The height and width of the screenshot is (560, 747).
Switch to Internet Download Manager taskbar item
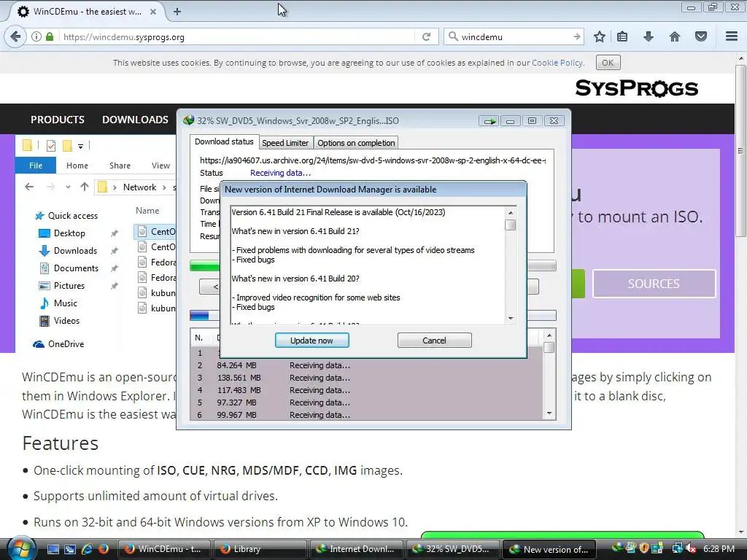(x=356, y=549)
